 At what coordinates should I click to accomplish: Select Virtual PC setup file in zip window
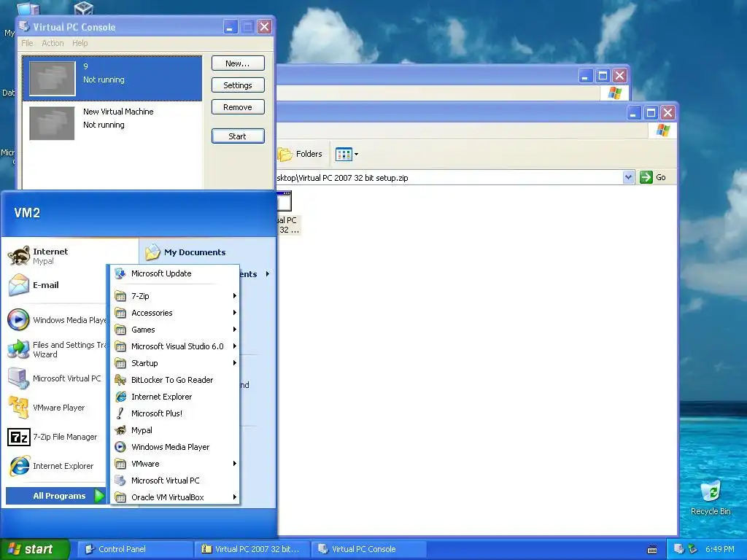287,214
